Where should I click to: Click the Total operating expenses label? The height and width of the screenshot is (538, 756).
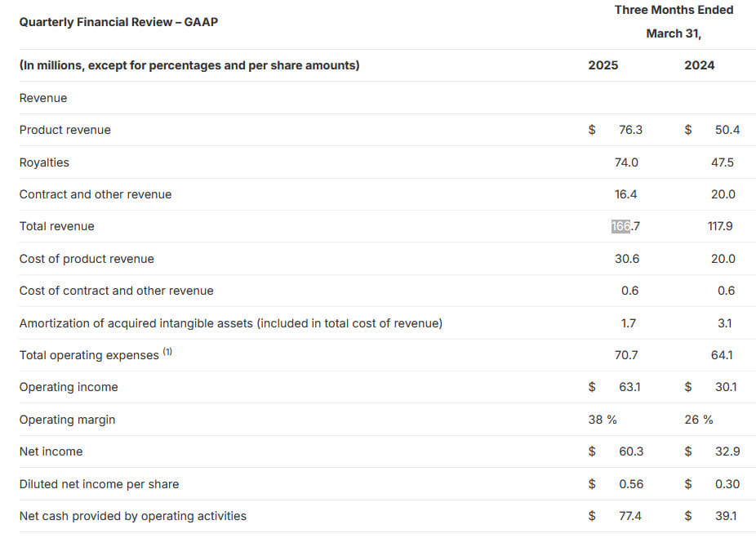coord(89,355)
